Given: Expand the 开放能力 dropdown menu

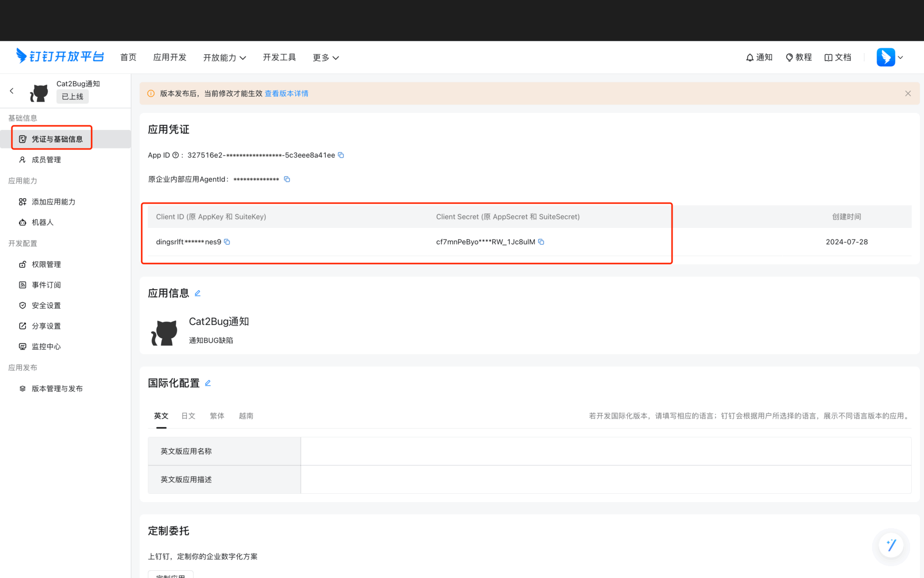Looking at the screenshot, I should 224,57.
